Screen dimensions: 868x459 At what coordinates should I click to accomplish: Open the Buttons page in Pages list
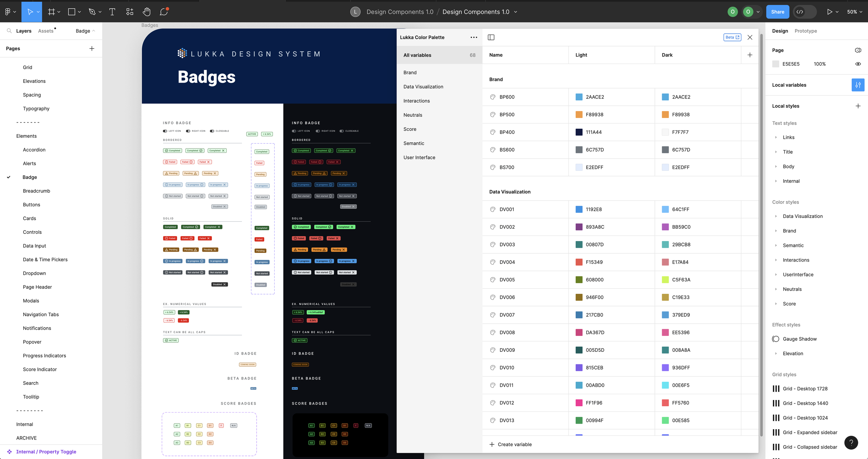tap(32, 205)
